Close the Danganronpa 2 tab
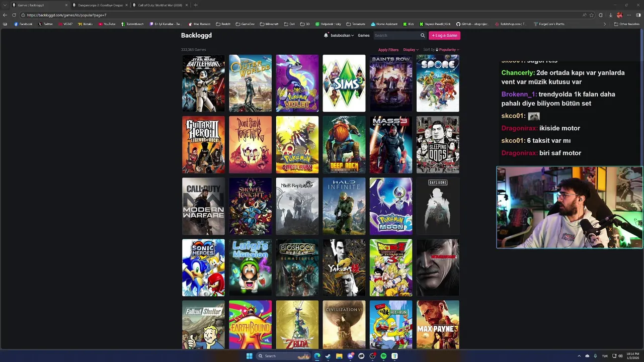The height and width of the screenshot is (362, 644). tap(126, 5)
